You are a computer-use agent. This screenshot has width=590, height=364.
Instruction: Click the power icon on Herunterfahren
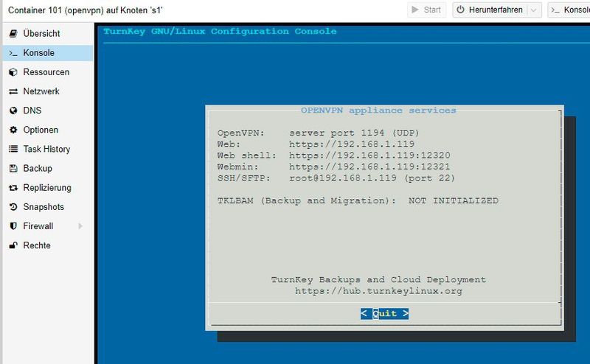tap(460, 10)
